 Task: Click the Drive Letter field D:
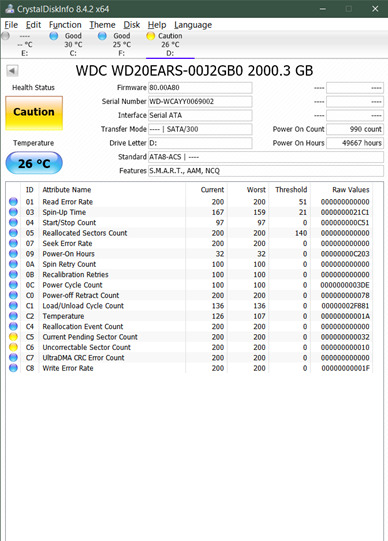(200, 143)
